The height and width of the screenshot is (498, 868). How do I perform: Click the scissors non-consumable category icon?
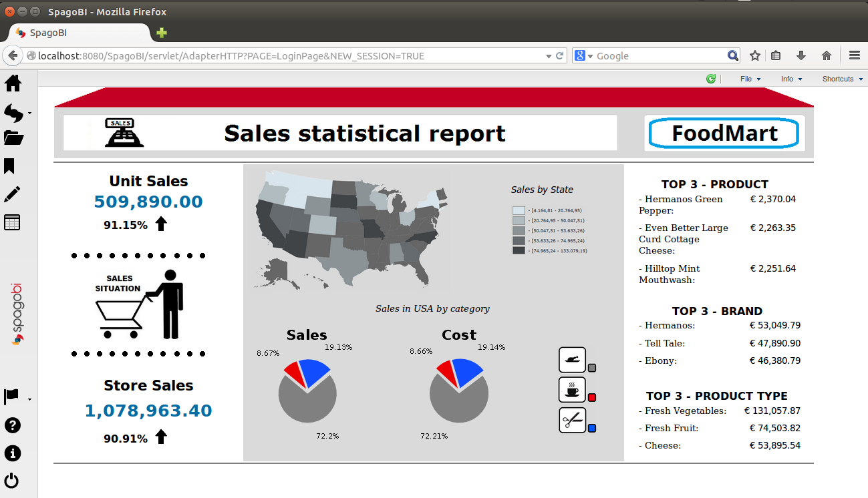click(x=572, y=420)
